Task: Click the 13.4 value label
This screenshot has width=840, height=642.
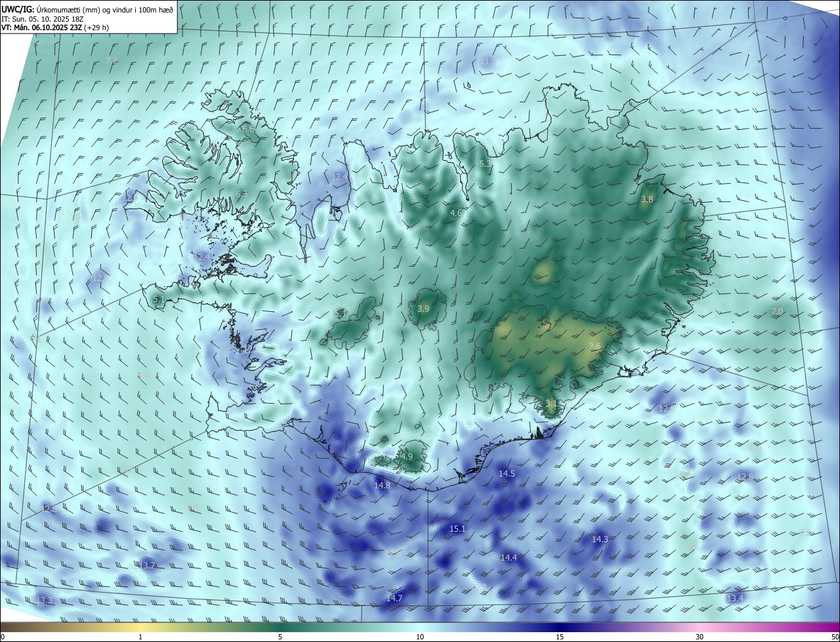Action: 736,598
